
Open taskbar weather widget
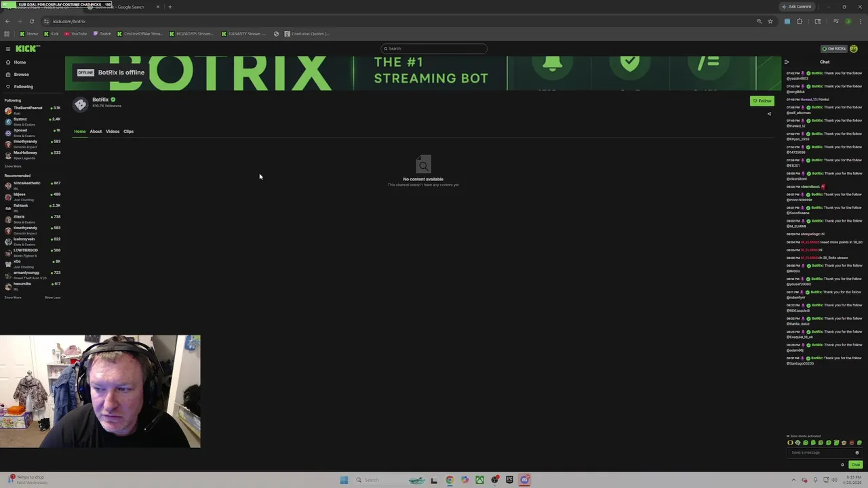point(27,480)
